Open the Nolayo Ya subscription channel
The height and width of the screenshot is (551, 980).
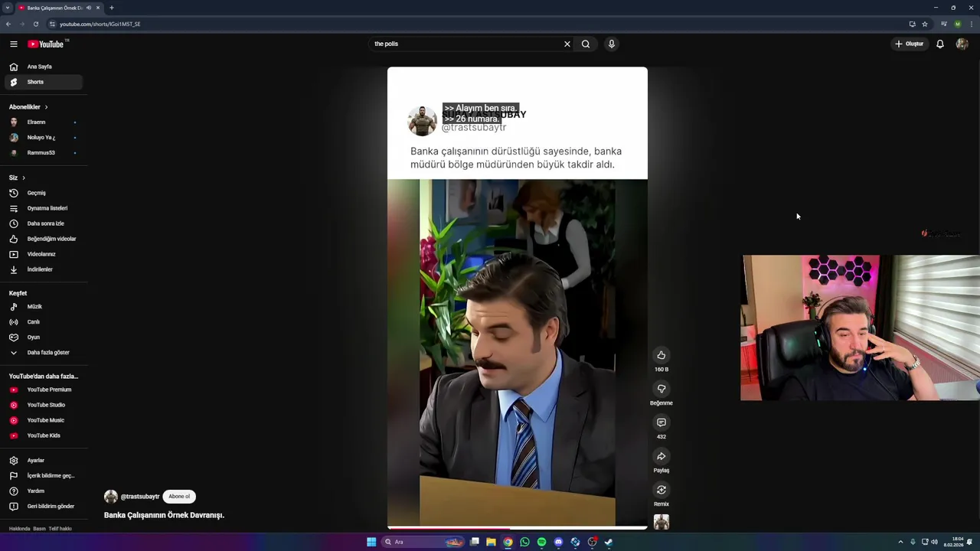[x=43, y=138]
